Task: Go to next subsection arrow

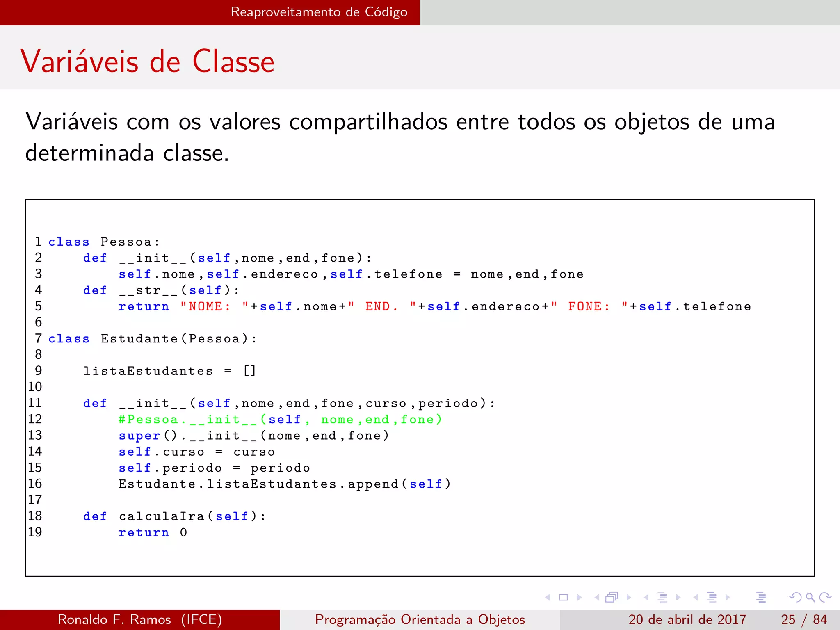Action: point(678,597)
